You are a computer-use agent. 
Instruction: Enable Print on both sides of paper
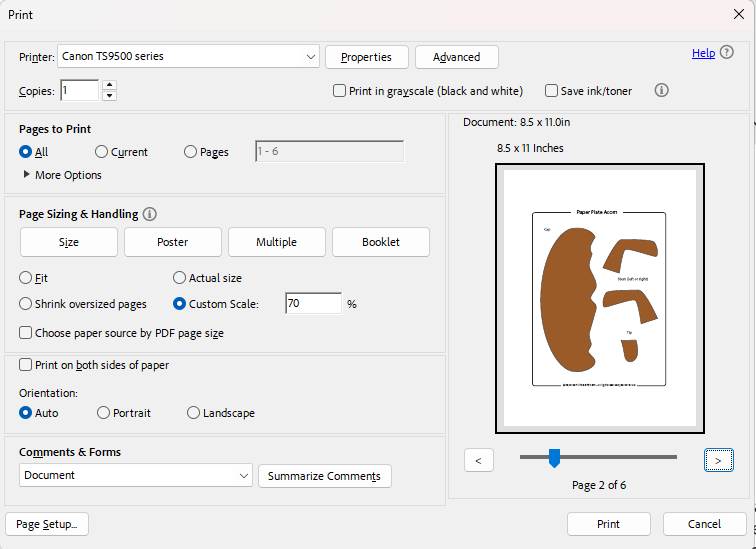click(x=26, y=364)
